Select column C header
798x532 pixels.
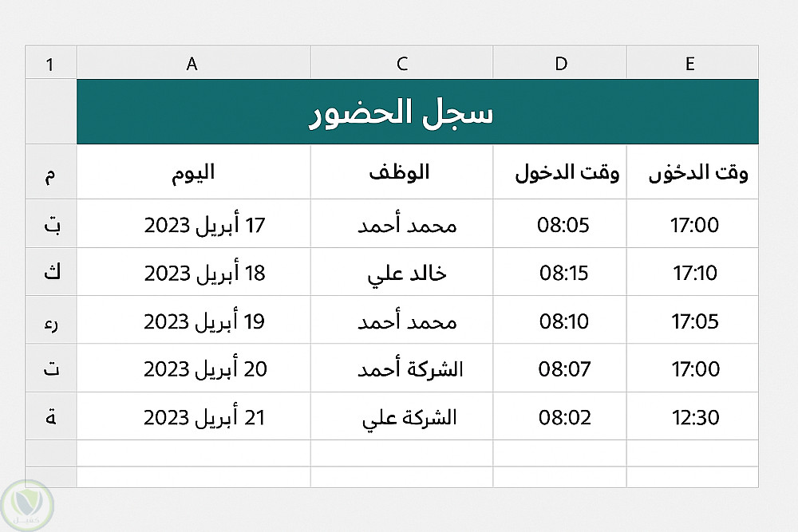401,65
